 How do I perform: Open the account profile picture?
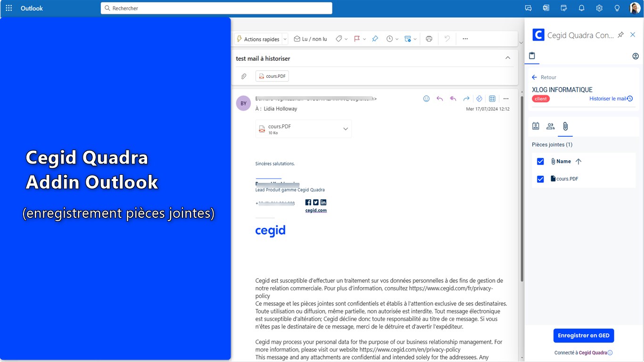635,8
